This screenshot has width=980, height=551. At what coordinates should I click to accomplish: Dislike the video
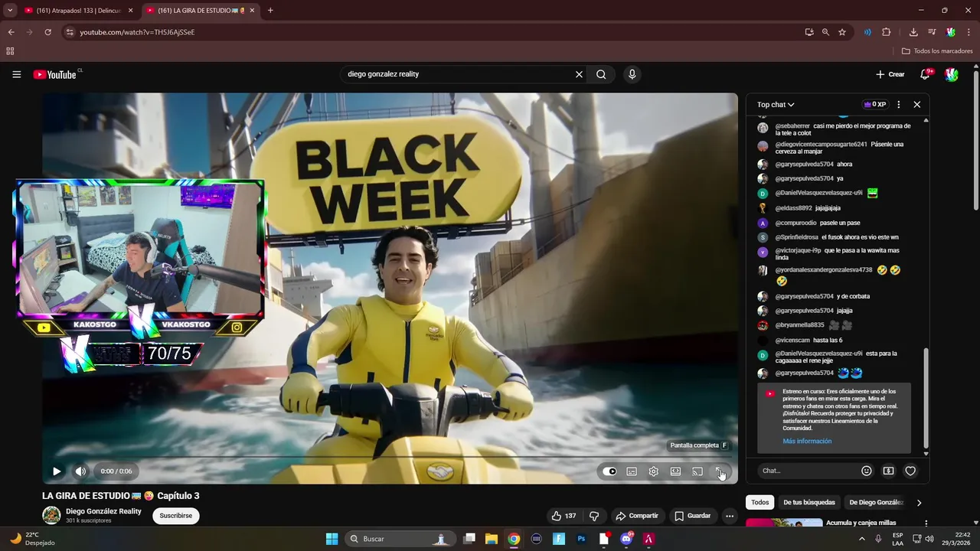[x=594, y=516]
